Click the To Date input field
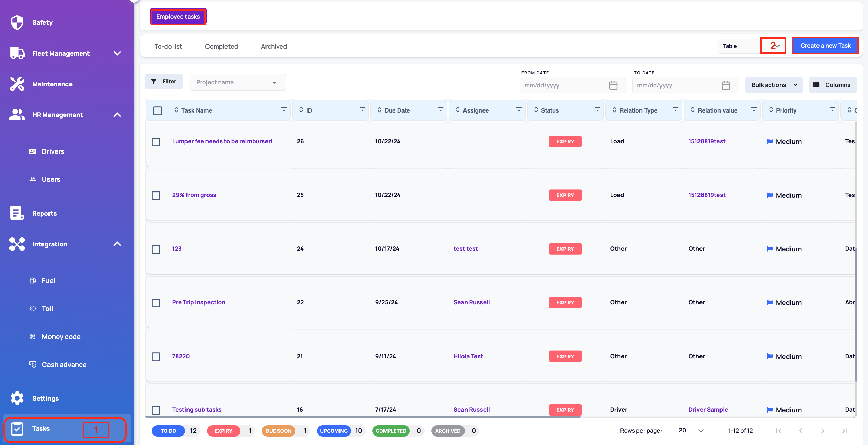The image size is (868, 445). pos(685,85)
